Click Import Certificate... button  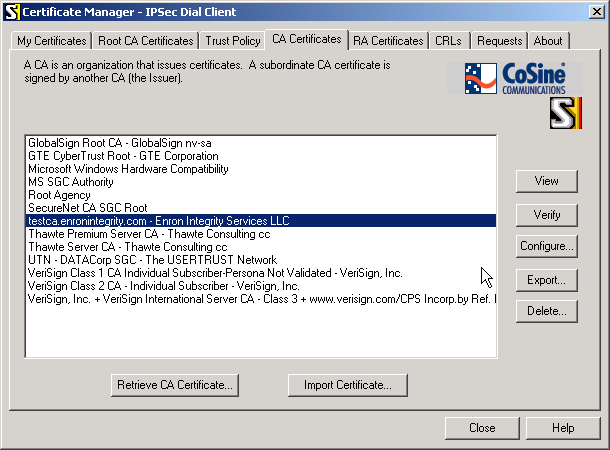348,385
